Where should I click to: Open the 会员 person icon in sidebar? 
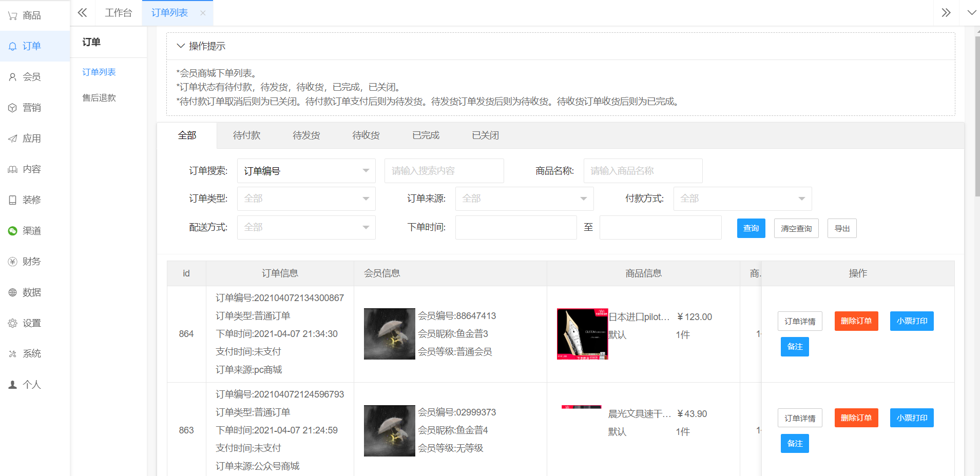(13, 77)
